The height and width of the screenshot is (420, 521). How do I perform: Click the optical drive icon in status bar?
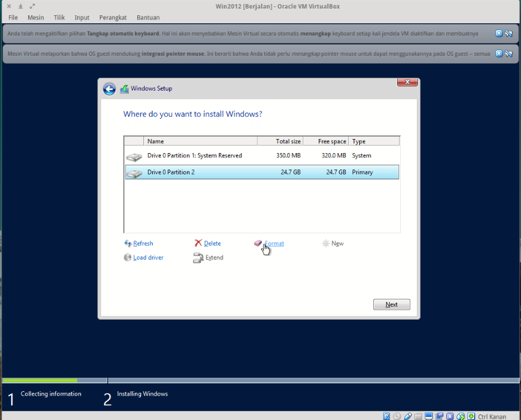pyautogui.click(x=397, y=416)
